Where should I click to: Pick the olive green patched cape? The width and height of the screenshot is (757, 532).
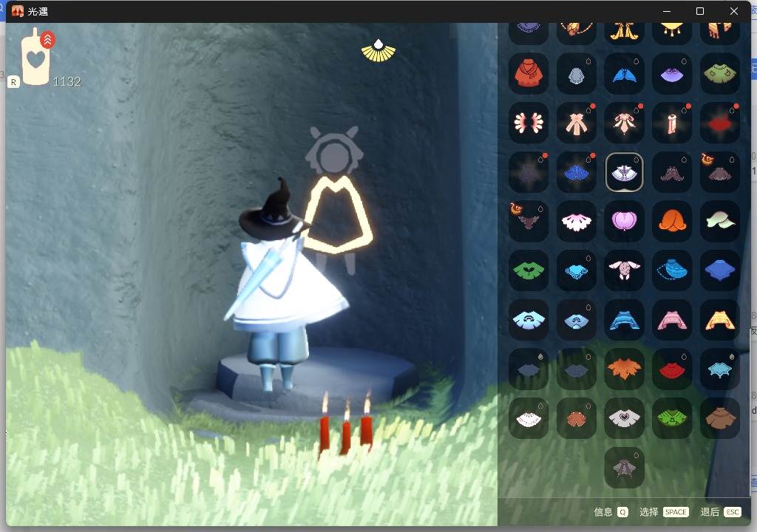coord(720,74)
